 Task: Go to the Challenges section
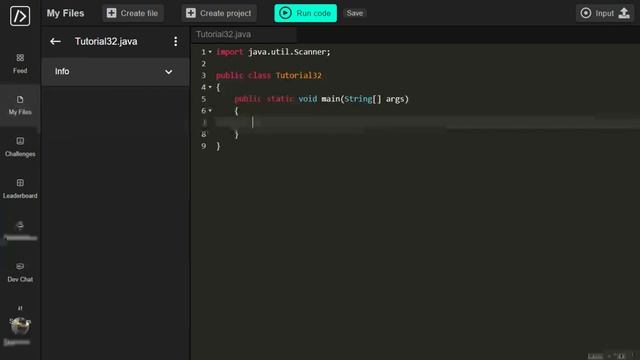point(20,147)
